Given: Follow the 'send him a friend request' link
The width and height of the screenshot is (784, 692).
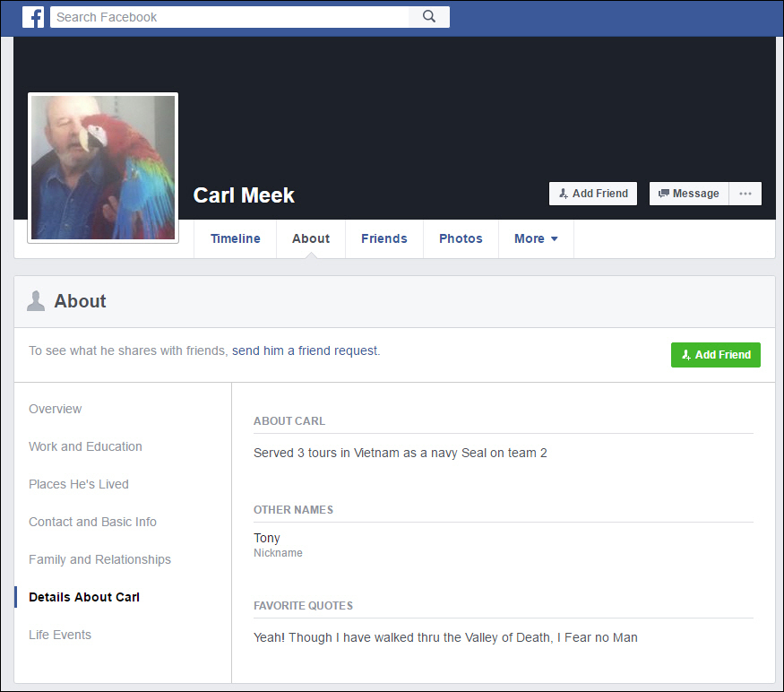Looking at the screenshot, I should click(306, 350).
